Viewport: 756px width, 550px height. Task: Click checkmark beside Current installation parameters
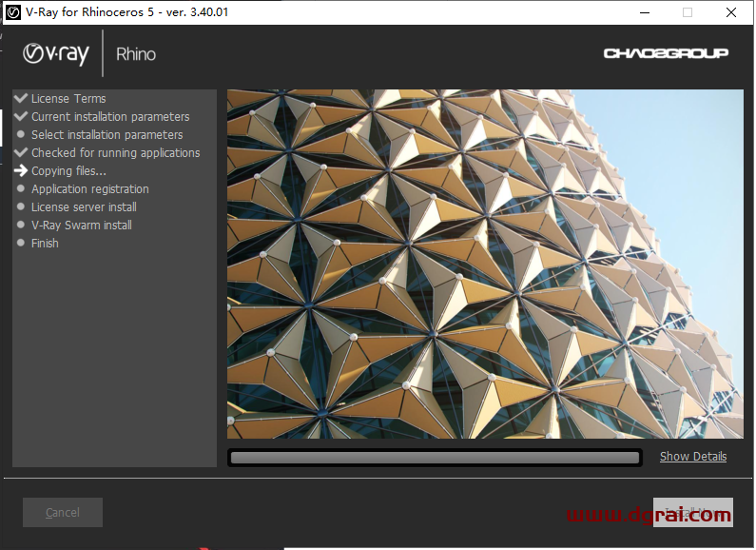coord(21,116)
